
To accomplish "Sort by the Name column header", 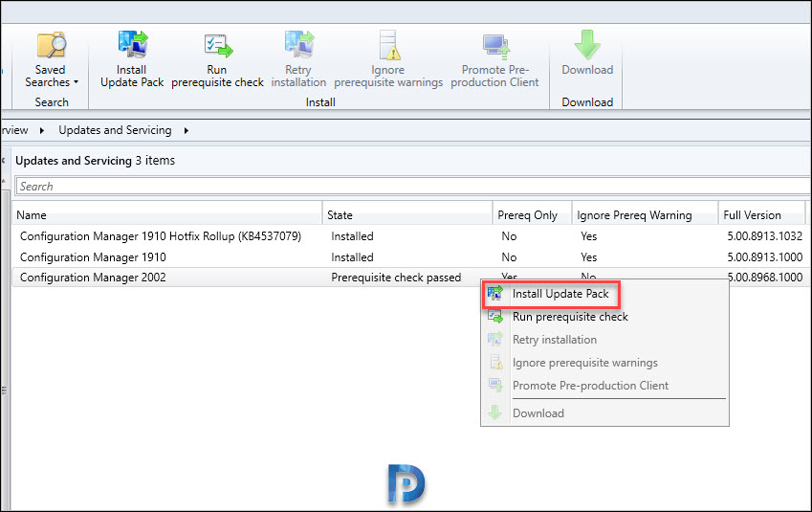I will pos(166,215).
